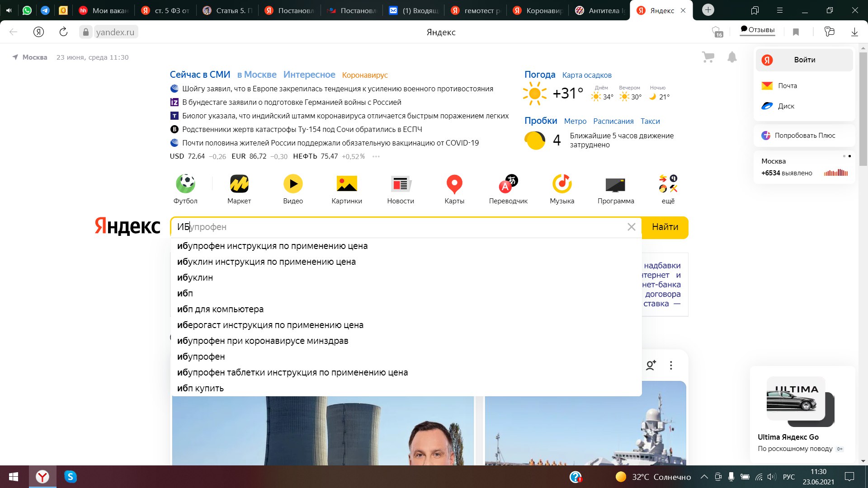
Task: Open the Отзывы reviews button
Action: pyautogui.click(x=757, y=30)
